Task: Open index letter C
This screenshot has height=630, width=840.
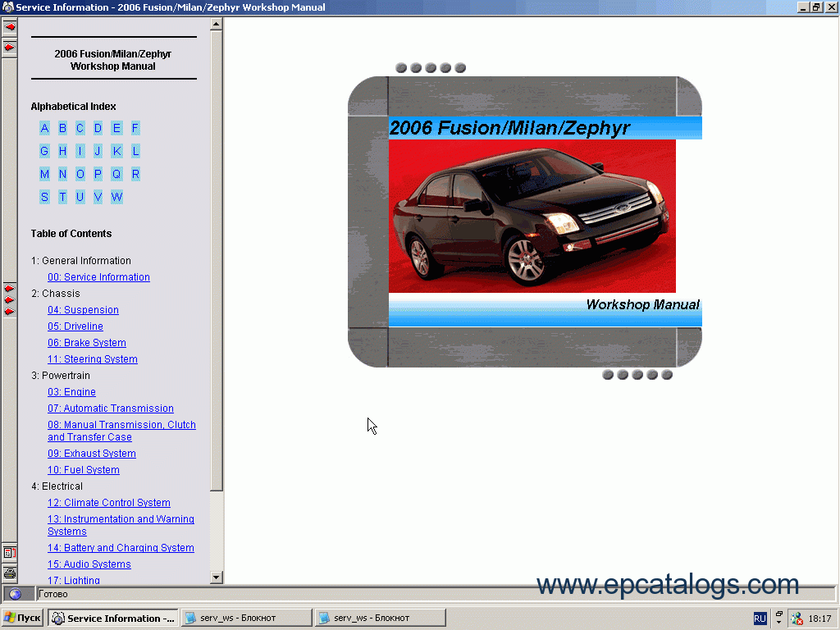Action: tap(80, 128)
